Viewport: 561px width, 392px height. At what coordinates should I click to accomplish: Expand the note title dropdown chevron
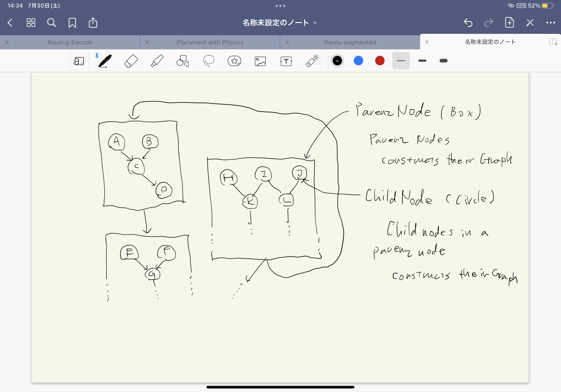point(315,23)
